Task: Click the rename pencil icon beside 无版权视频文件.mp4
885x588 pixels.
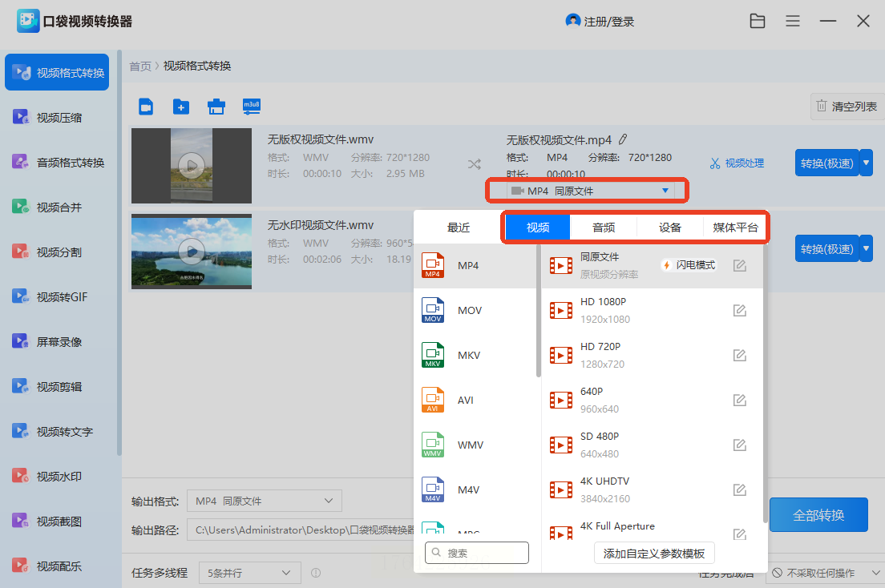Action: [623, 139]
